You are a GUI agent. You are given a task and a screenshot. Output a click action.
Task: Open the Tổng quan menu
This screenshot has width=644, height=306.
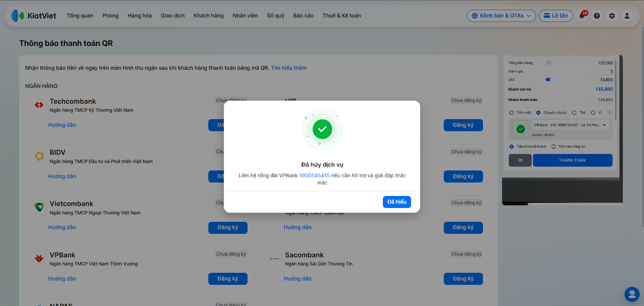click(80, 16)
